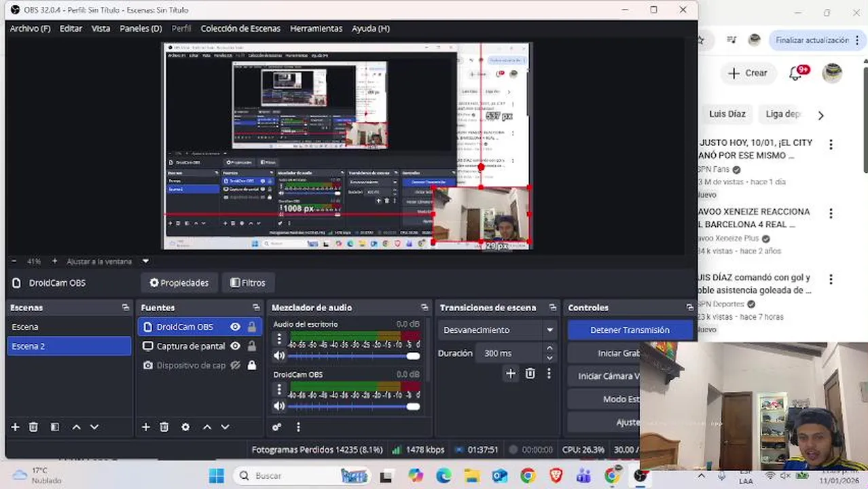Open advanced audio properties gears icon

(276, 427)
